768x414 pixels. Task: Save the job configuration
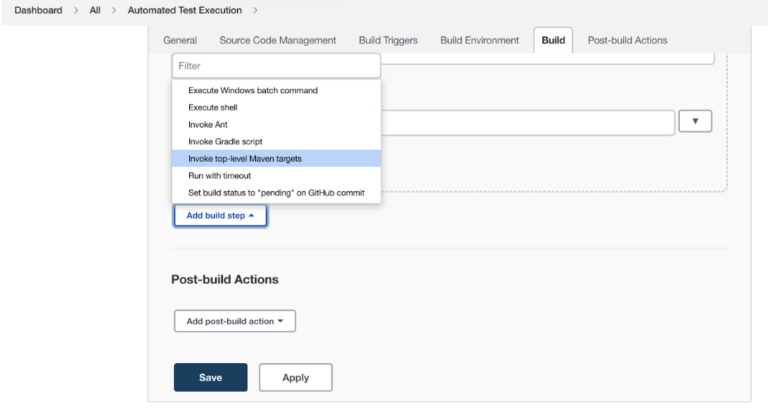(210, 377)
